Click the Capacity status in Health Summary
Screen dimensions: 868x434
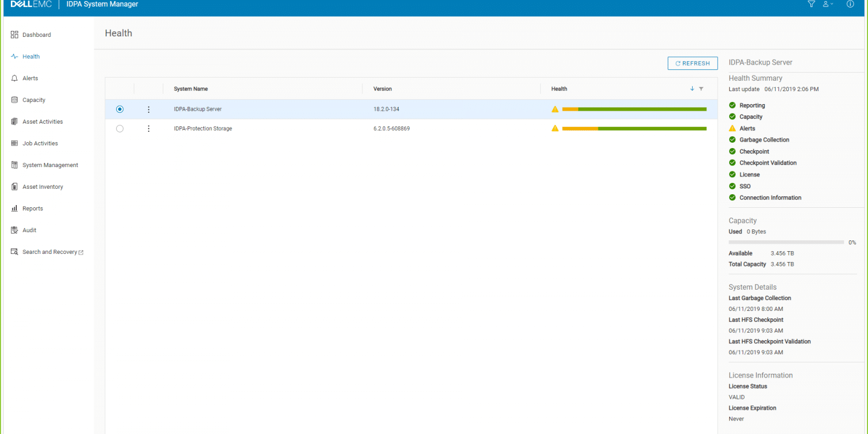[x=751, y=117]
